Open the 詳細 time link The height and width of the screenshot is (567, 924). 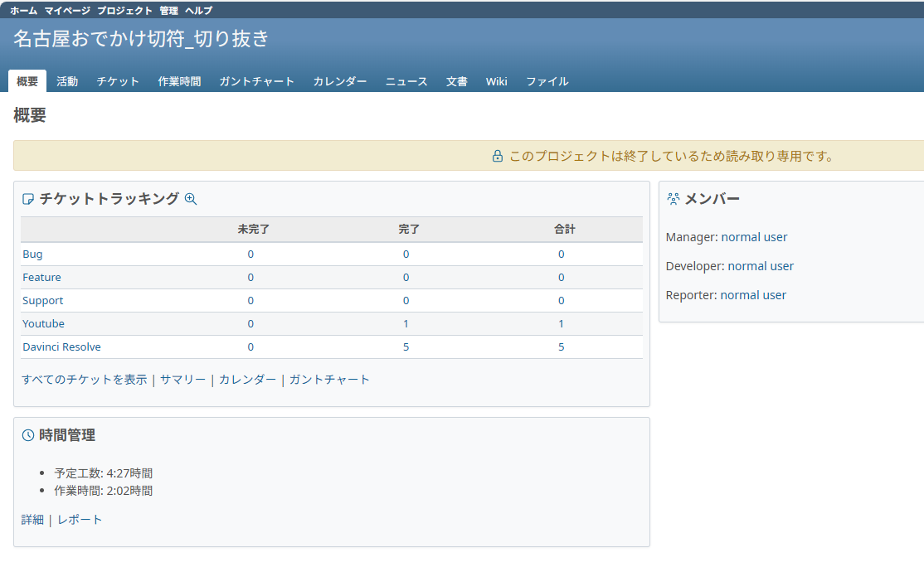32,520
